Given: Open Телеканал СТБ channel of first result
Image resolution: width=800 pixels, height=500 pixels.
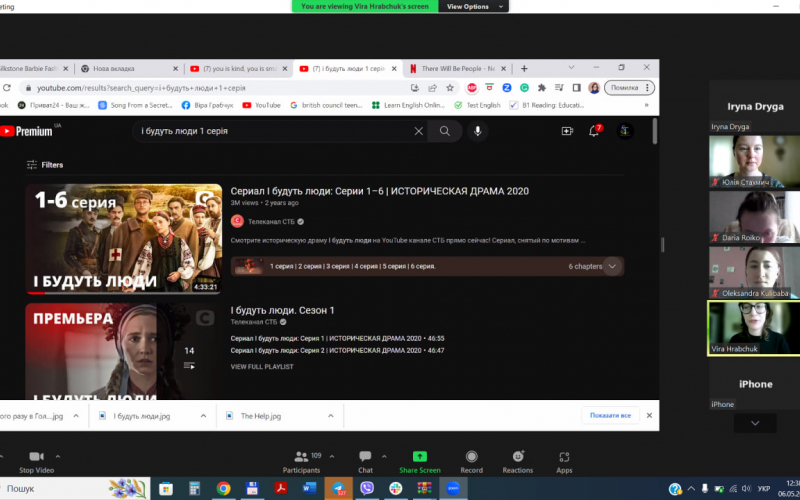Looking at the screenshot, I should [271, 221].
